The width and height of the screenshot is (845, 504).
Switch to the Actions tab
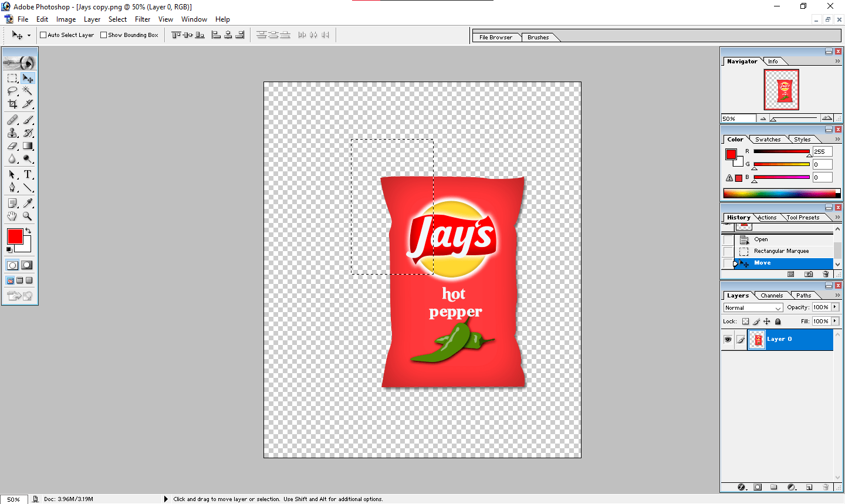(767, 218)
